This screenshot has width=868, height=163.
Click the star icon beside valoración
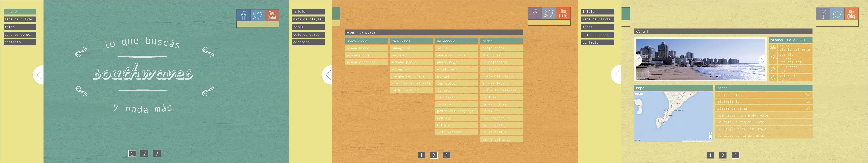pos(773,78)
